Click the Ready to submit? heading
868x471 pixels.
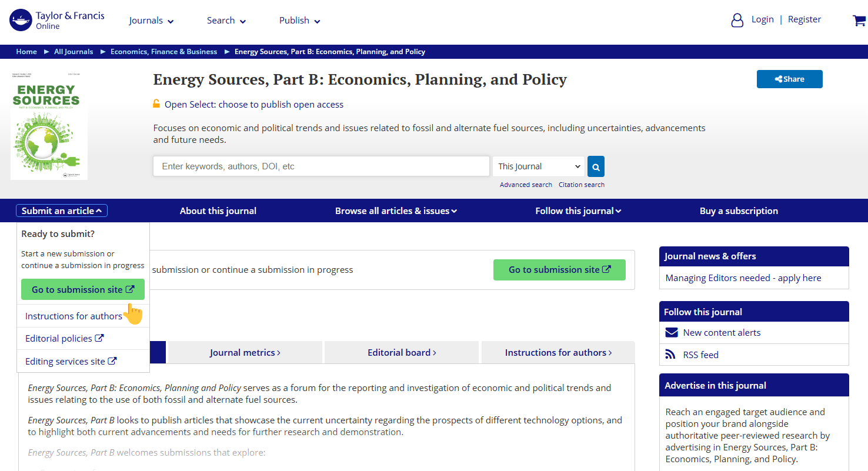pos(58,234)
